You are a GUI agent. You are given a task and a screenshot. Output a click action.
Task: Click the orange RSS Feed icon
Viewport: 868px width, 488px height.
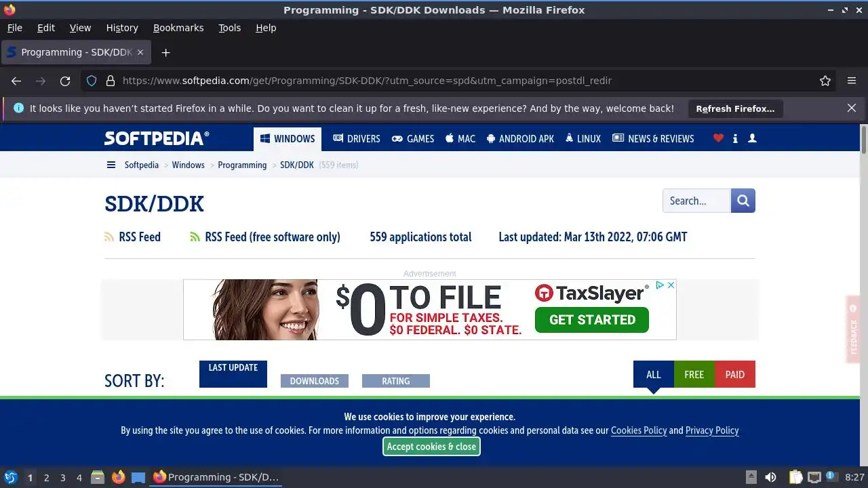point(109,237)
